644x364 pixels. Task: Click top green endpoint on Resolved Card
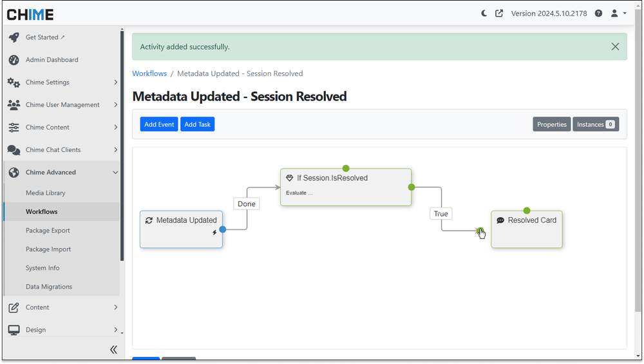[527, 211]
